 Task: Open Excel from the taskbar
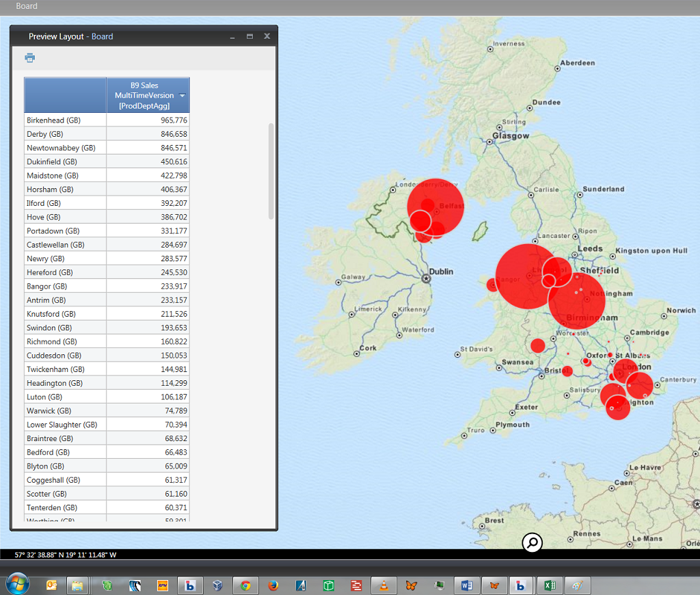click(549, 585)
